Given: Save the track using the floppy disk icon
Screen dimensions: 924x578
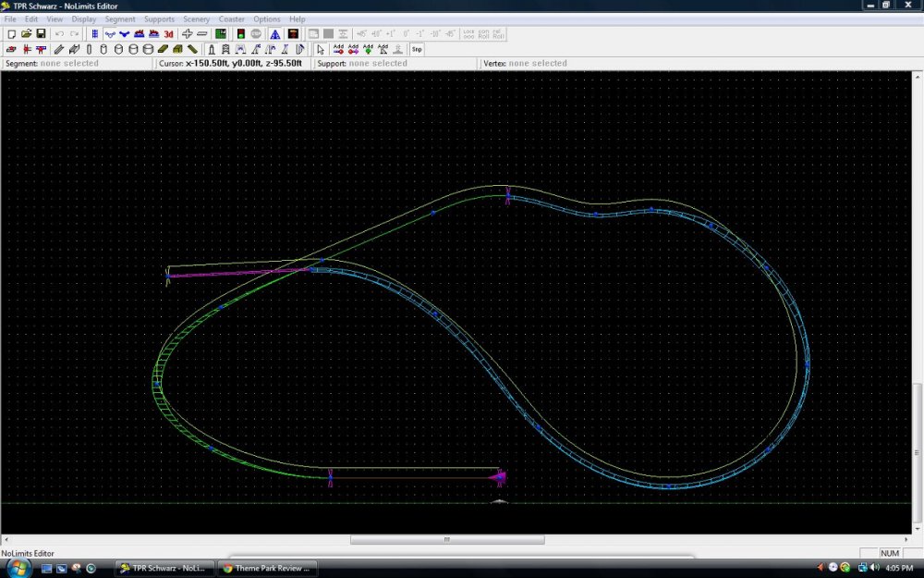Looking at the screenshot, I should click(41, 34).
